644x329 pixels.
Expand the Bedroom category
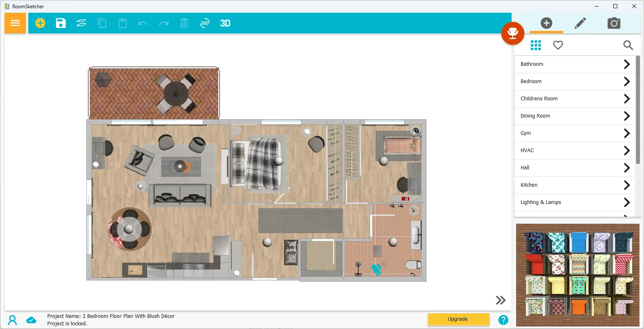click(575, 81)
